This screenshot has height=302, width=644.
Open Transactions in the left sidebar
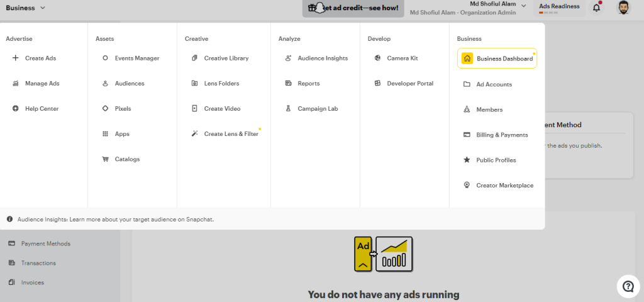[38, 263]
